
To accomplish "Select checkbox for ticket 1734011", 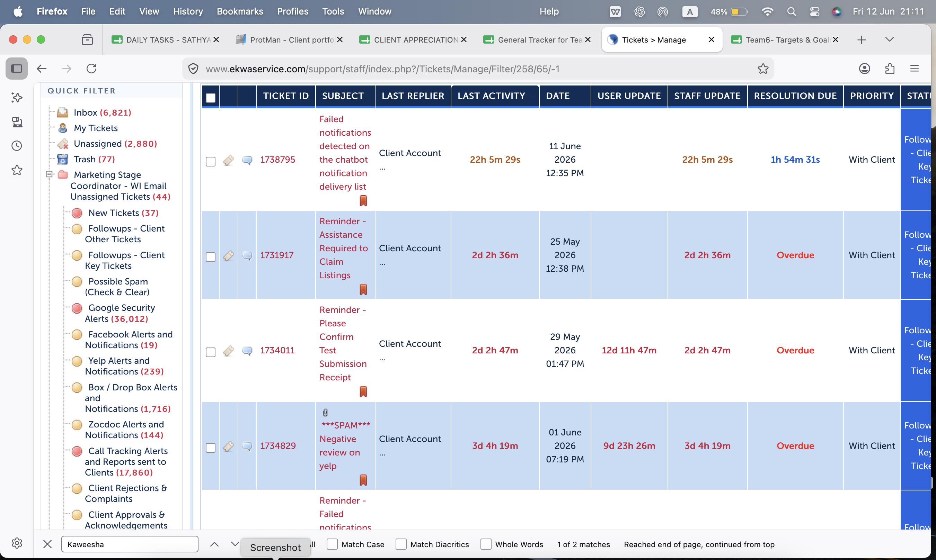I will tap(211, 352).
